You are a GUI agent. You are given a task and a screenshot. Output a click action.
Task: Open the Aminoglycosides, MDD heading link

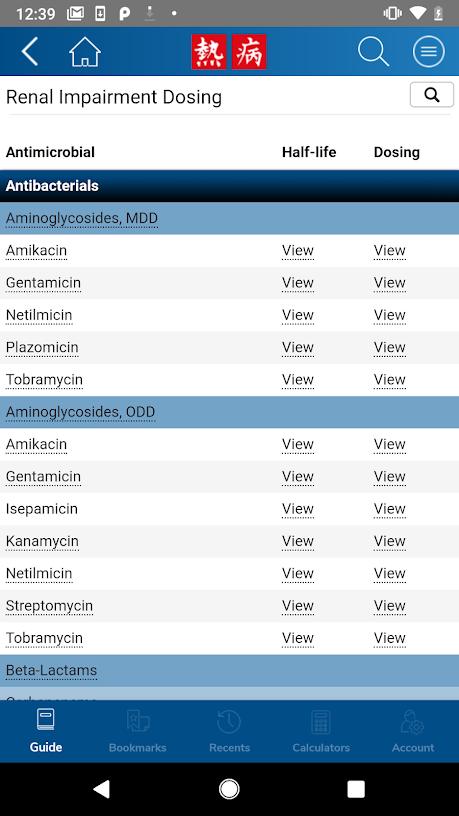pos(82,219)
